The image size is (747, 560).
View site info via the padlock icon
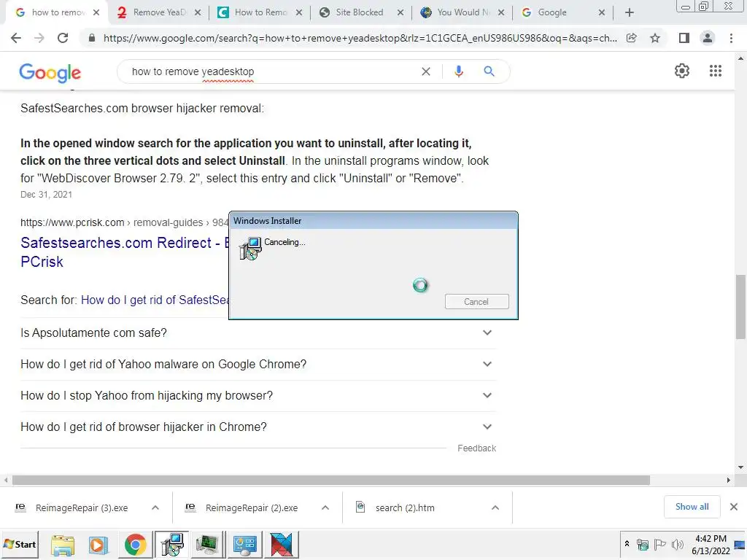tap(92, 38)
